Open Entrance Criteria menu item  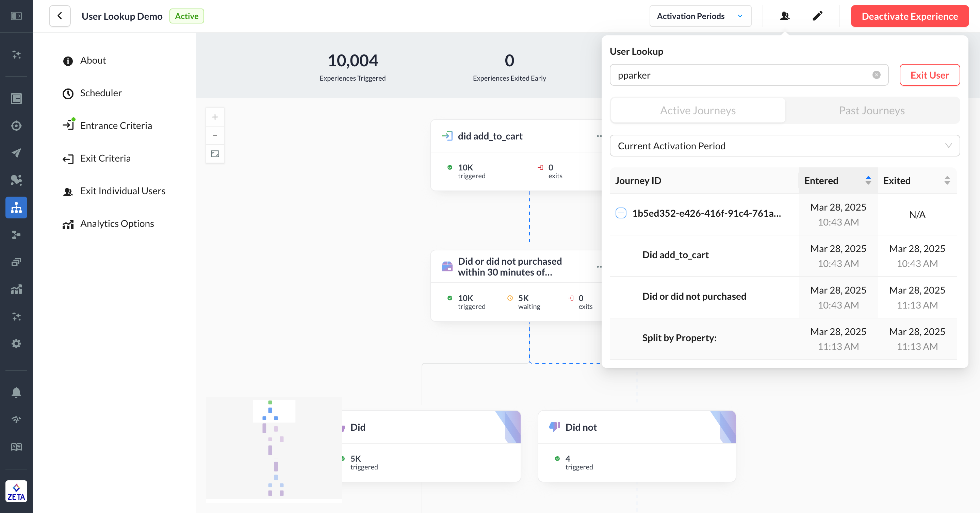pyautogui.click(x=116, y=126)
